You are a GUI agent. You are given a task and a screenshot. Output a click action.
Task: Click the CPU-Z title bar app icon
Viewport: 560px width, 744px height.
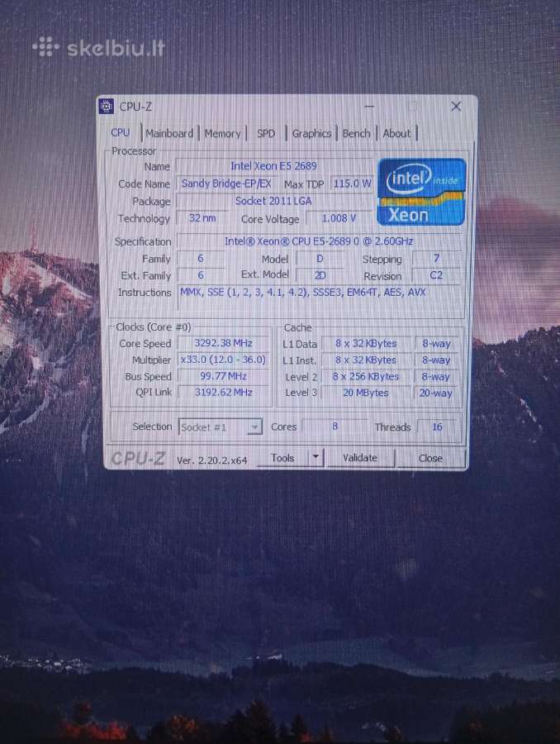[x=107, y=107]
